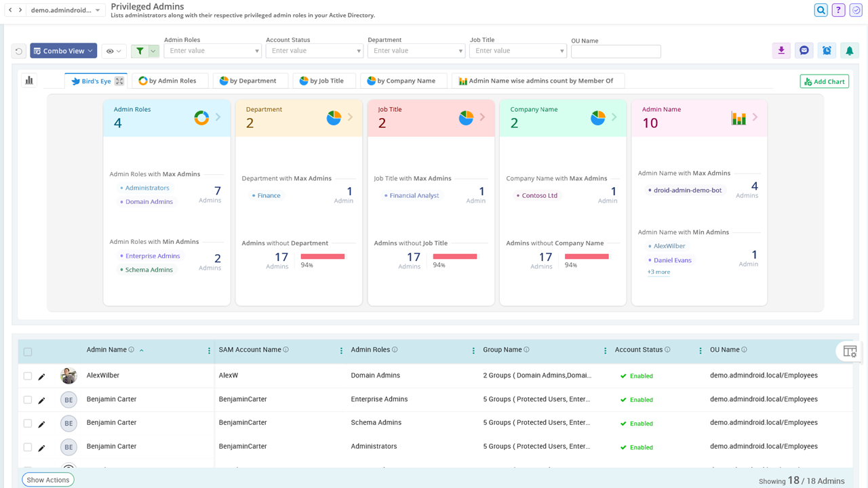Click the red Admins without Department progress bar
This screenshot has width=868, height=488.
tap(323, 256)
